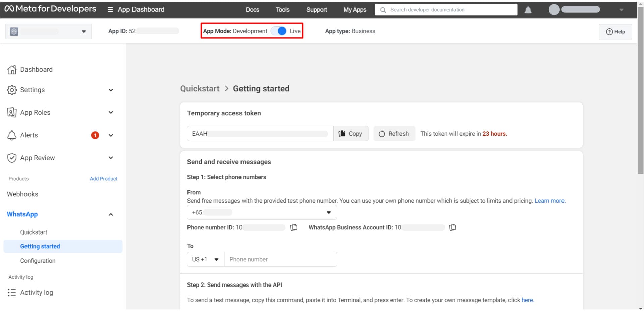
Task: Click the Copy token button
Action: [351, 134]
